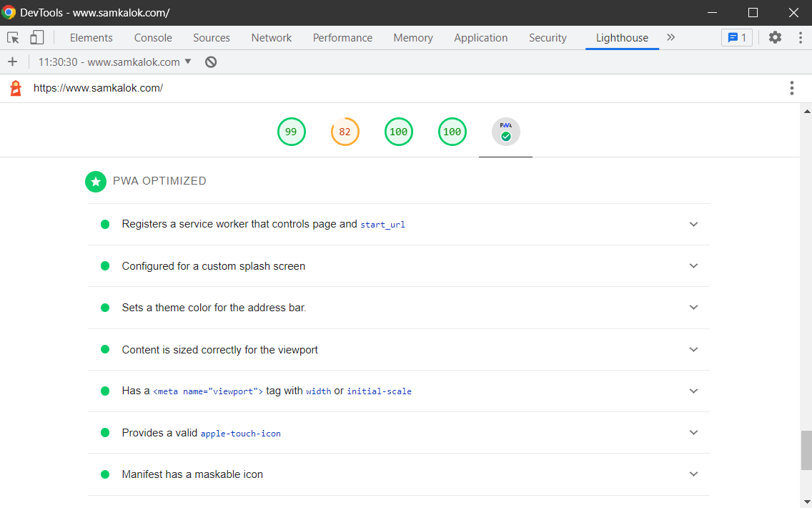812x508 pixels.
Task: Toggle the device toolbar icon
Action: coord(36,37)
